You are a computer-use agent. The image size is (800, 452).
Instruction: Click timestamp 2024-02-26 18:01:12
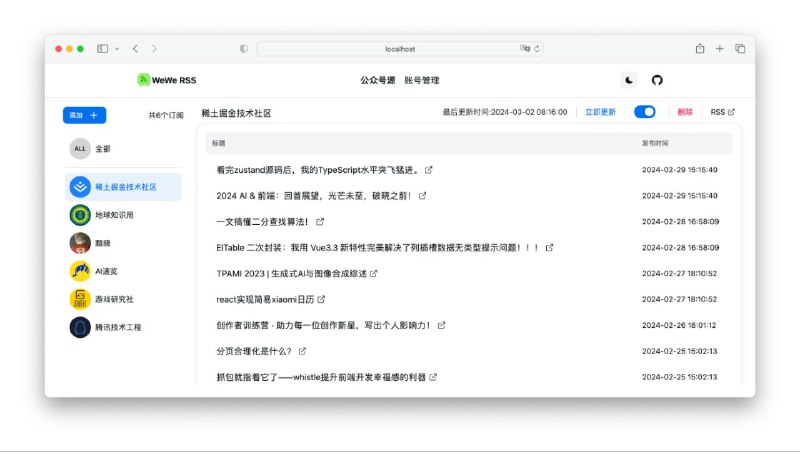click(679, 325)
